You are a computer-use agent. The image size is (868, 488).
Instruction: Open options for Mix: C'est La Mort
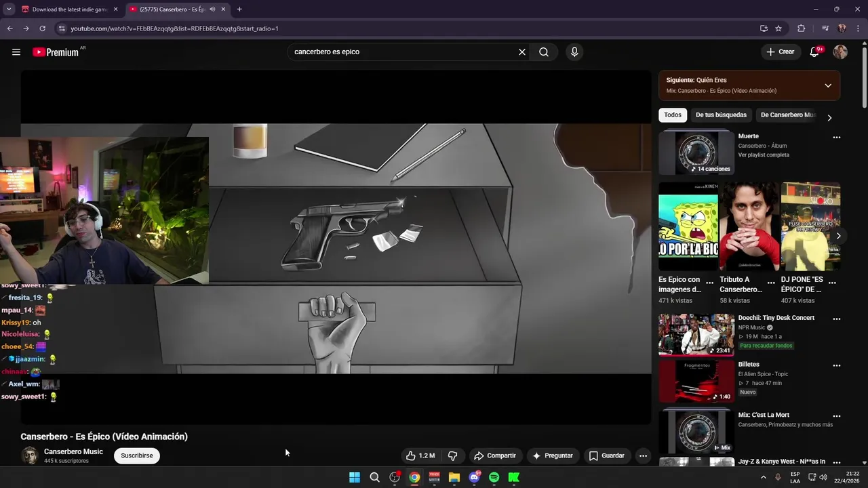coord(836,416)
